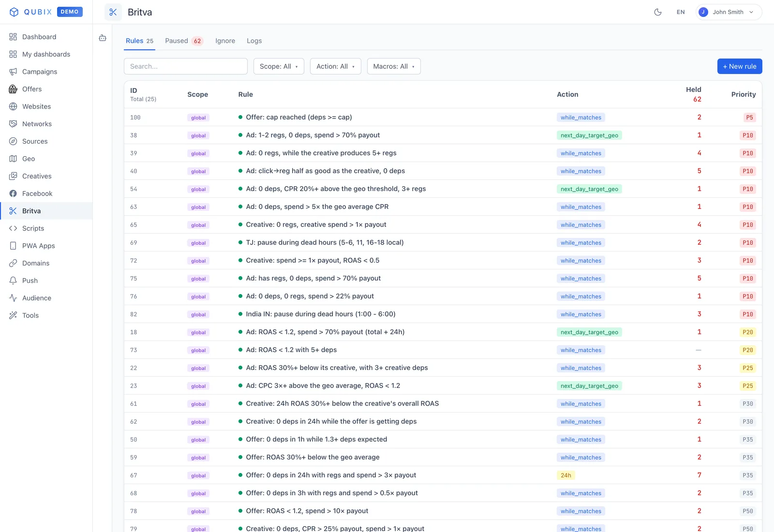Viewport: 774px width, 532px height.
Task: Expand the John Smith user menu
Action: [x=729, y=12]
